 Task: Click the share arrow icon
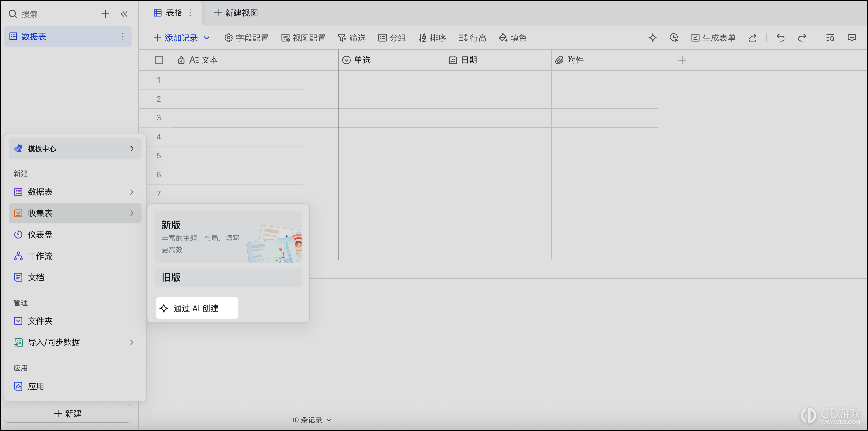pyautogui.click(x=752, y=38)
